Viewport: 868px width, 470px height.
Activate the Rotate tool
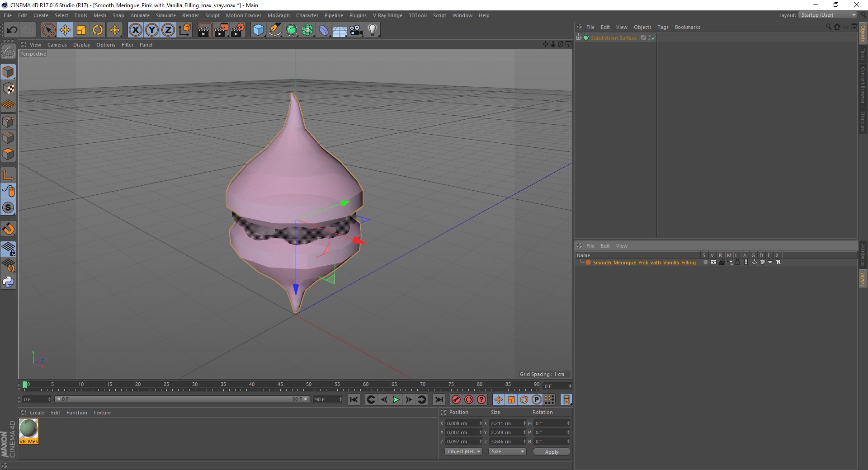pos(98,30)
